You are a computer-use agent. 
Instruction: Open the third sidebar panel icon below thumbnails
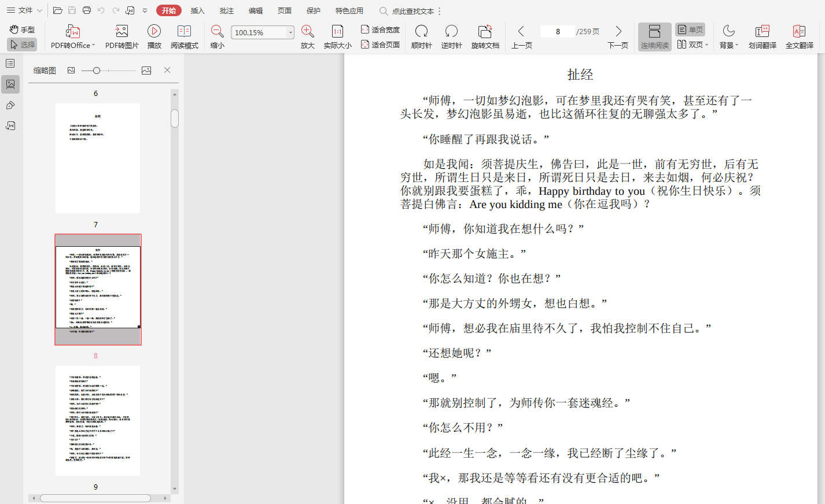[10, 105]
